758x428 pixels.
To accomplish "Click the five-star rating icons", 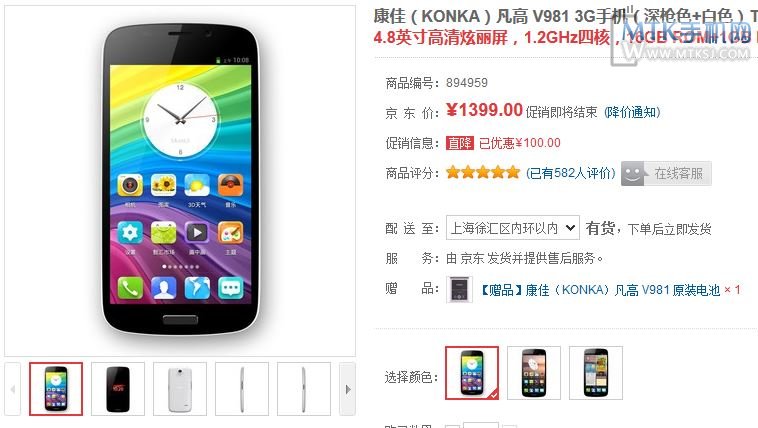I will pos(482,173).
